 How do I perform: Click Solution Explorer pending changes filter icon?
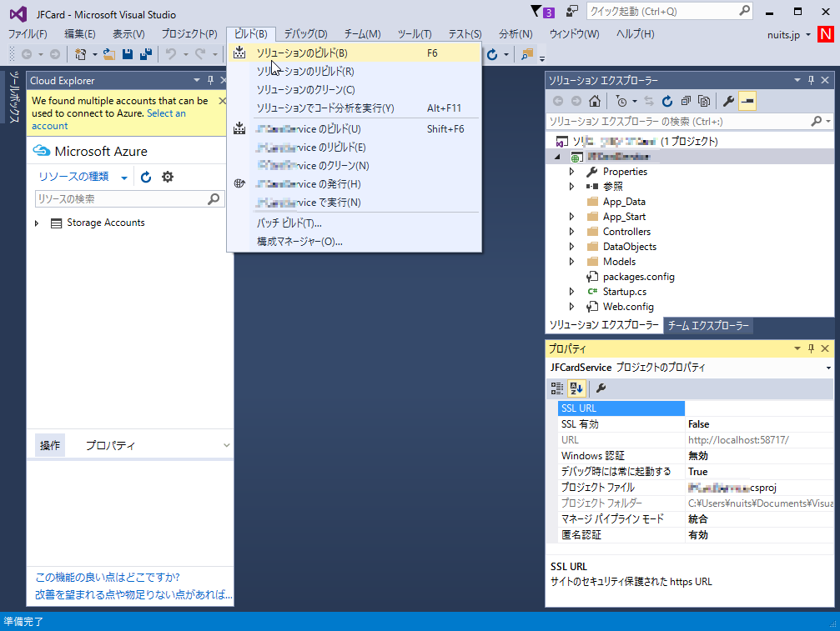pyautogui.click(x=621, y=101)
